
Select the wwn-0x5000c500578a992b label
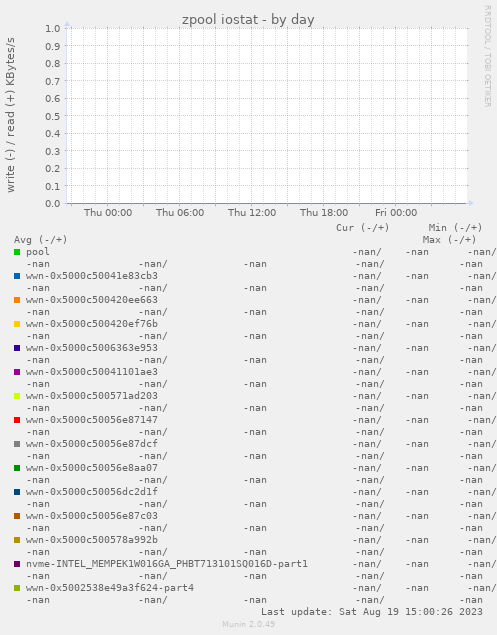(92, 540)
